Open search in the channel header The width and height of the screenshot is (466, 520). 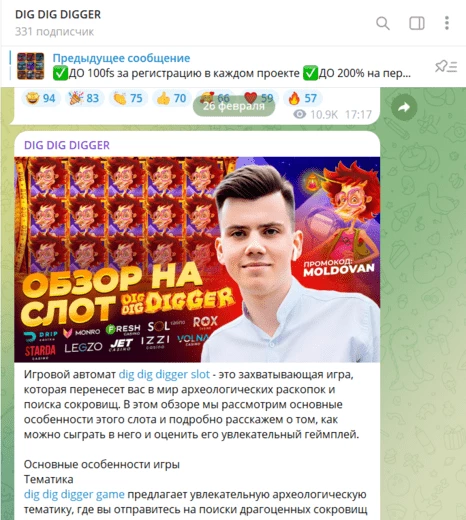click(x=383, y=23)
